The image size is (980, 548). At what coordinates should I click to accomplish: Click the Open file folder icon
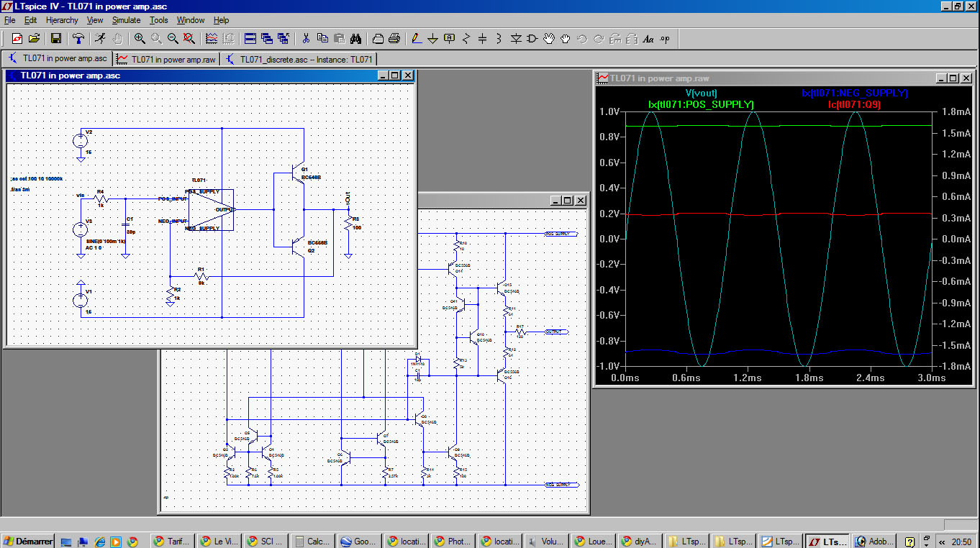coord(34,38)
